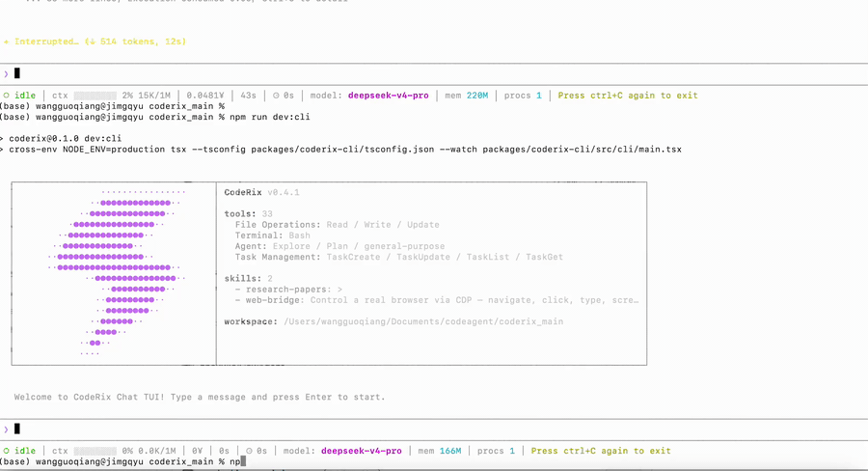This screenshot has width=868, height=471.
Task: Click the shell prompt line ending with 'np'
Action: click(122, 461)
